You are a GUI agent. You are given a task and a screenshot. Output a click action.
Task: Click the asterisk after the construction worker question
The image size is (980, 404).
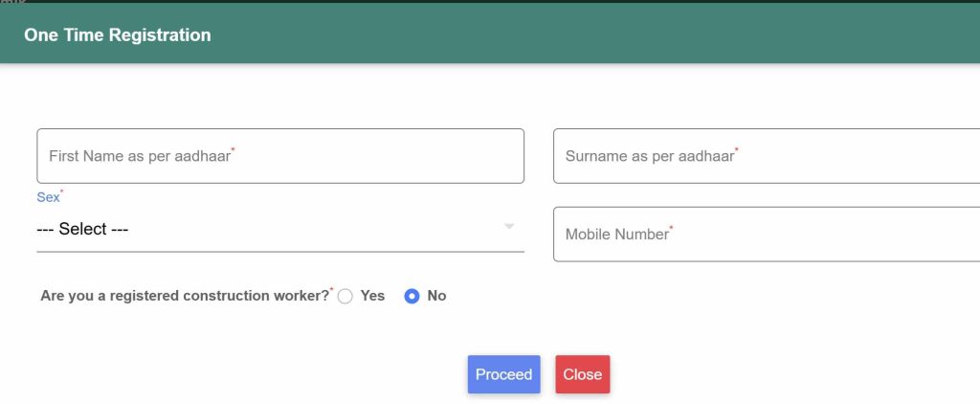point(332,290)
